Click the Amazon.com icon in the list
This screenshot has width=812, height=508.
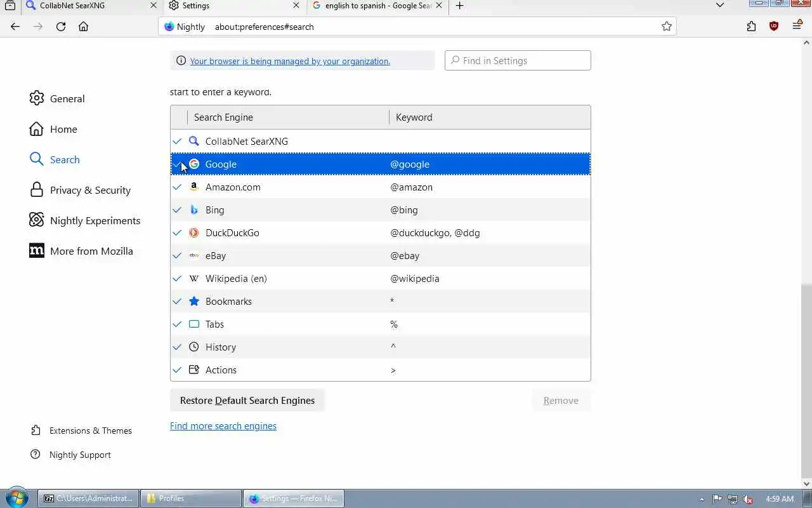(x=194, y=187)
